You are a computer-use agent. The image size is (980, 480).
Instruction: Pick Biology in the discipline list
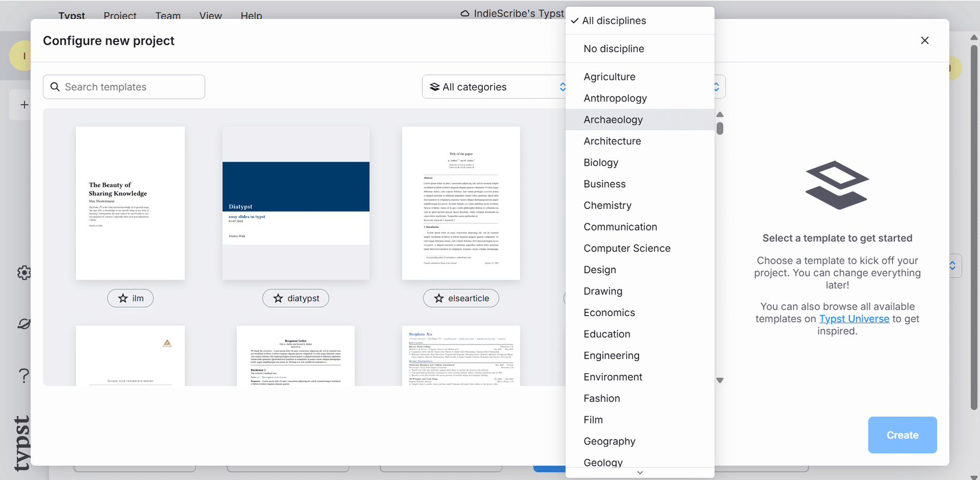coord(640,162)
